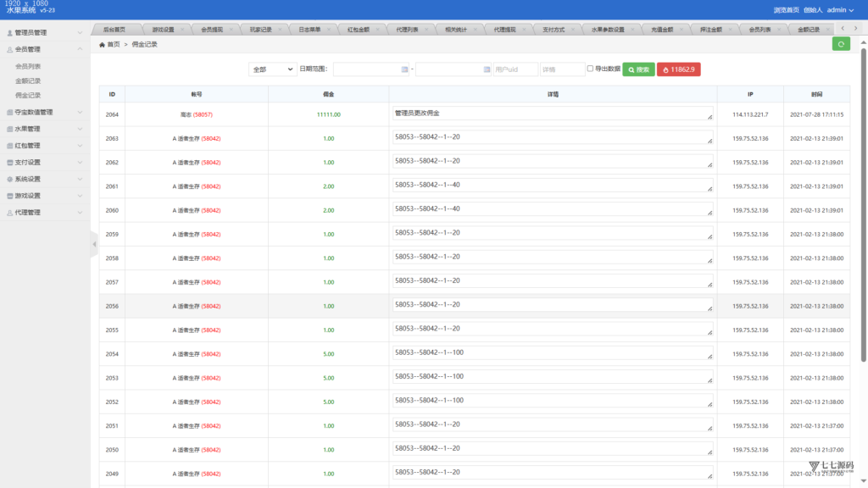Open the 全部 filter dropdown
868x488 pixels.
272,69
